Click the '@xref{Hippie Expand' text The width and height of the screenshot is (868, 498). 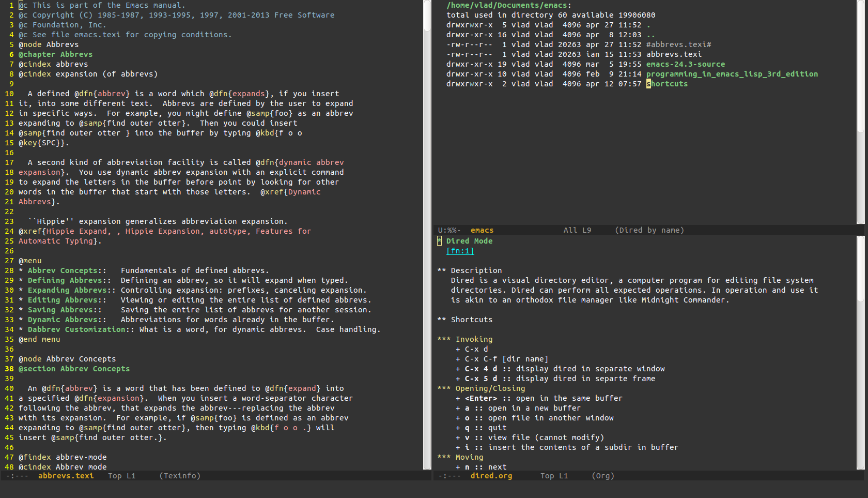point(63,231)
